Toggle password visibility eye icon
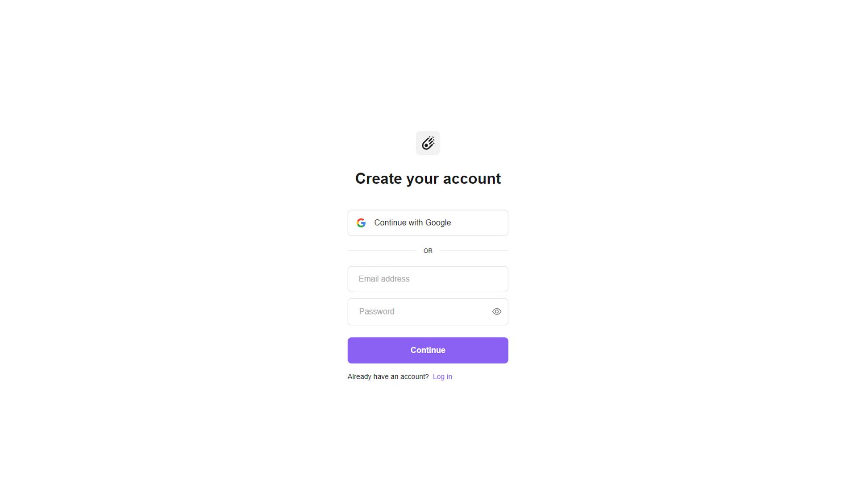Screen dimensions: 857x504 click(x=496, y=311)
